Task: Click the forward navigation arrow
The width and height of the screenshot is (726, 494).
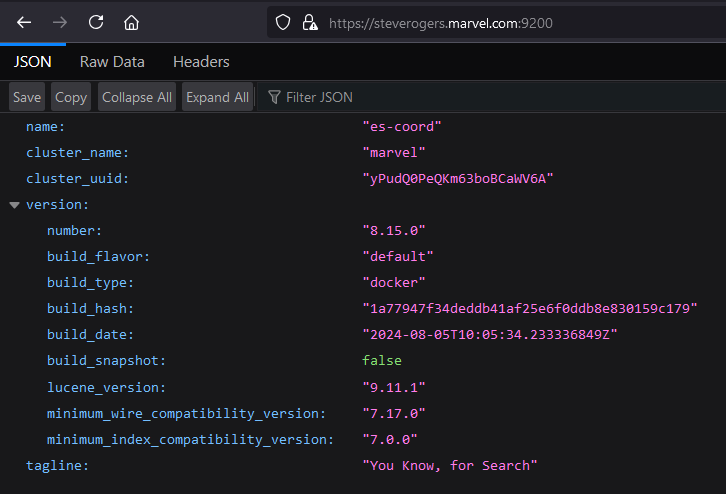Action: [60, 22]
